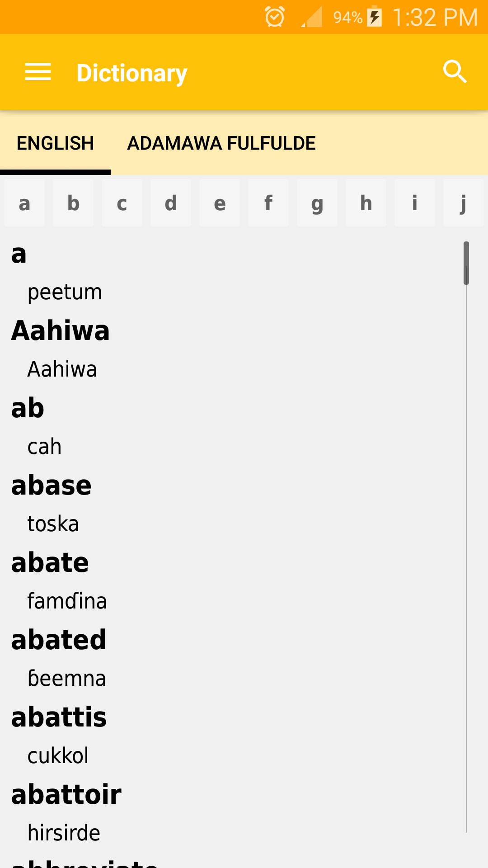
Task: Open the hamburger navigation menu
Action: 38,72
